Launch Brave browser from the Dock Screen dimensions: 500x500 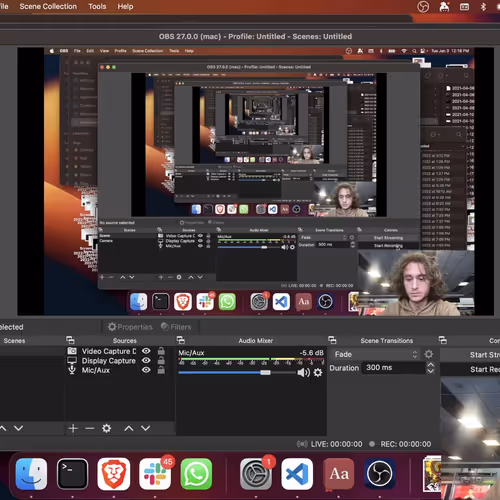[x=114, y=474]
